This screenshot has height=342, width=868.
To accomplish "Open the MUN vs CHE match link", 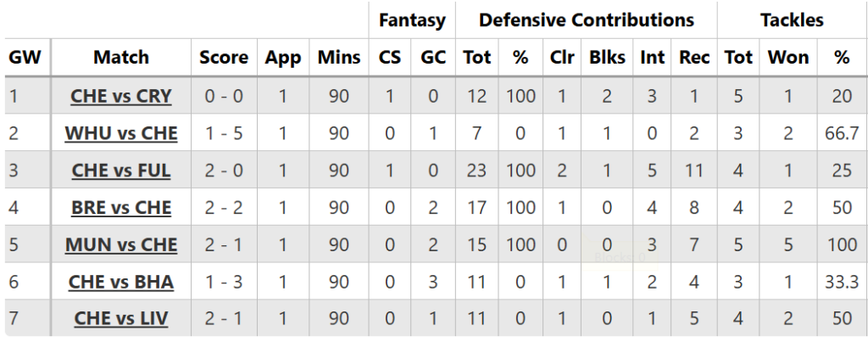I will pos(121,245).
